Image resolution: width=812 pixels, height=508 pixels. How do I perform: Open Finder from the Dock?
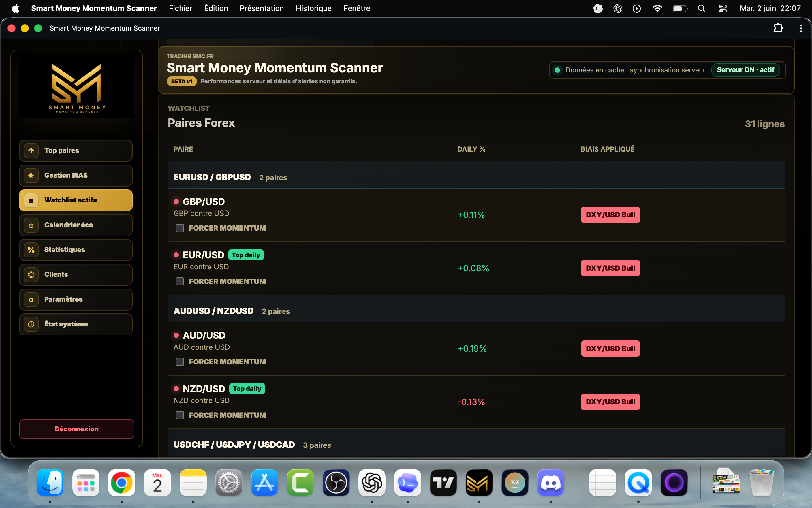[x=50, y=482]
